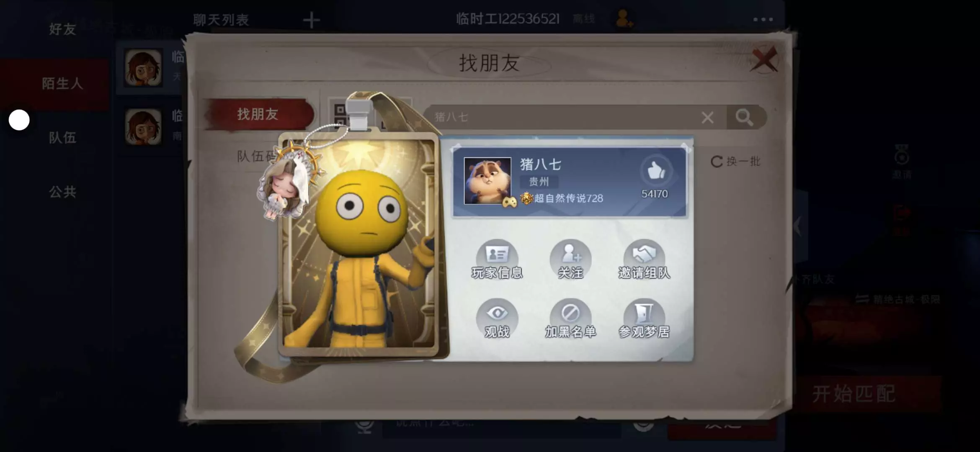This screenshot has height=452, width=980.
Task: Click the add-friend icon in header
Action: coord(624,19)
